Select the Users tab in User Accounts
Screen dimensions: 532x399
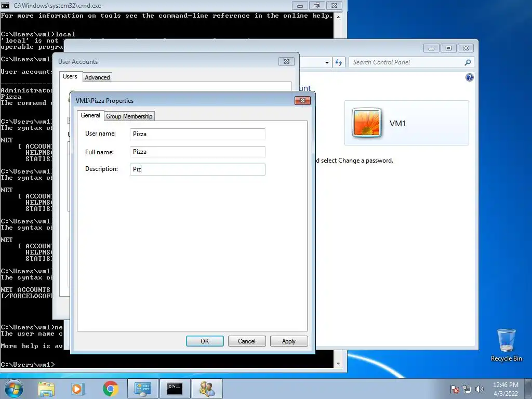[70, 77]
